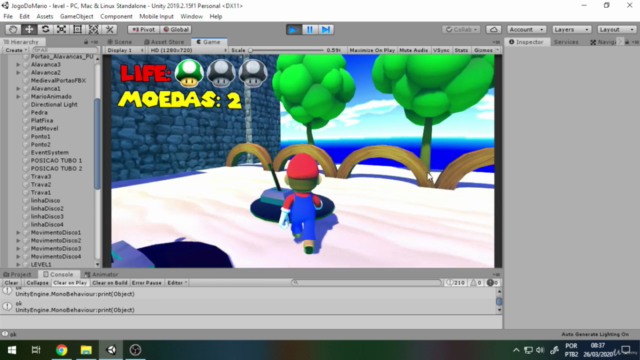The width and height of the screenshot is (640, 360).
Task: Expand the Alavanca3 object
Action: pyautogui.click(x=18, y=64)
